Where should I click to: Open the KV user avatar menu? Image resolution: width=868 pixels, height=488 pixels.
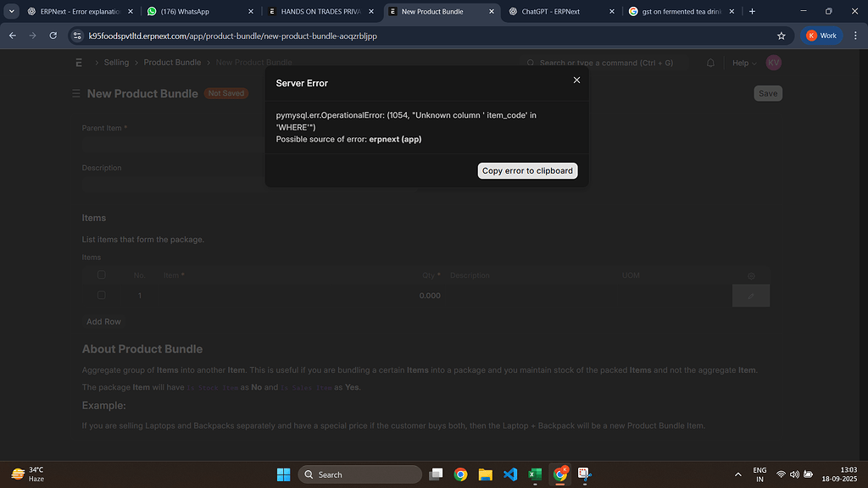[x=773, y=63]
